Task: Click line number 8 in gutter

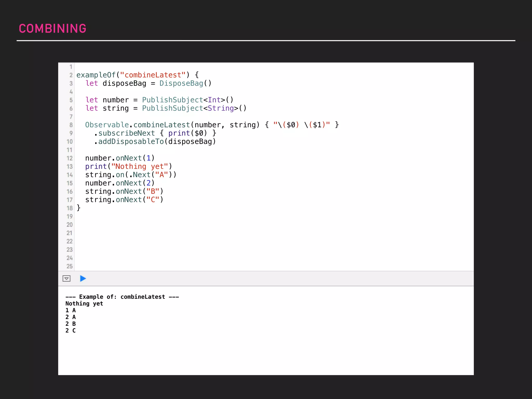Action: 71,125
